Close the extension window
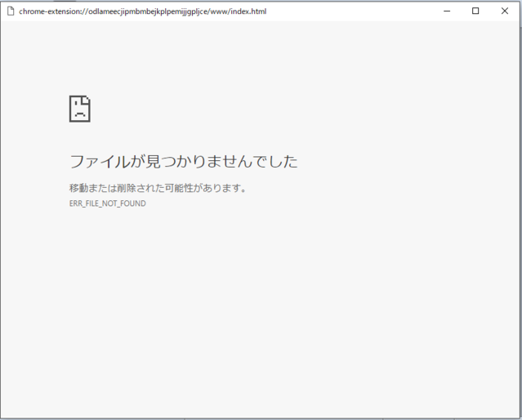 pos(504,11)
